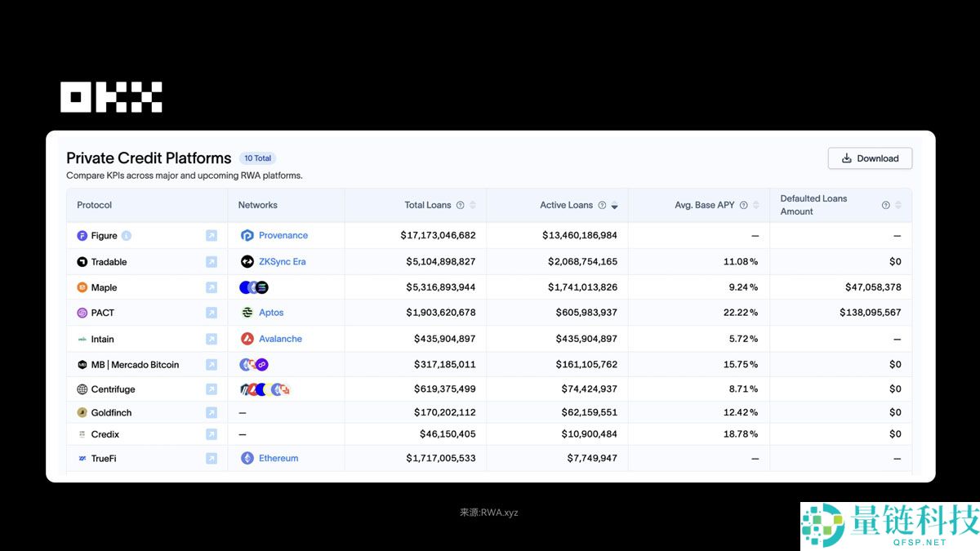Image resolution: width=980 pixels, height=551 pixels.
Task: Click the info icon beside Figure
Action: tap(127, 236)
